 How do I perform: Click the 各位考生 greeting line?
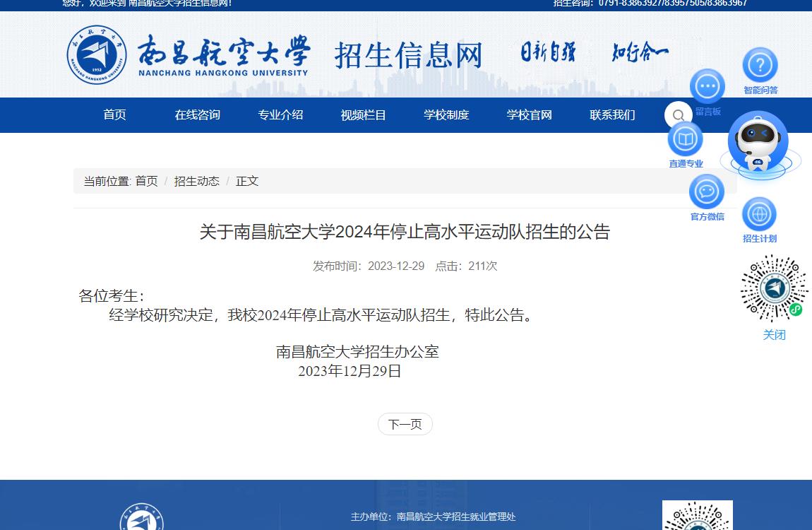112,296
